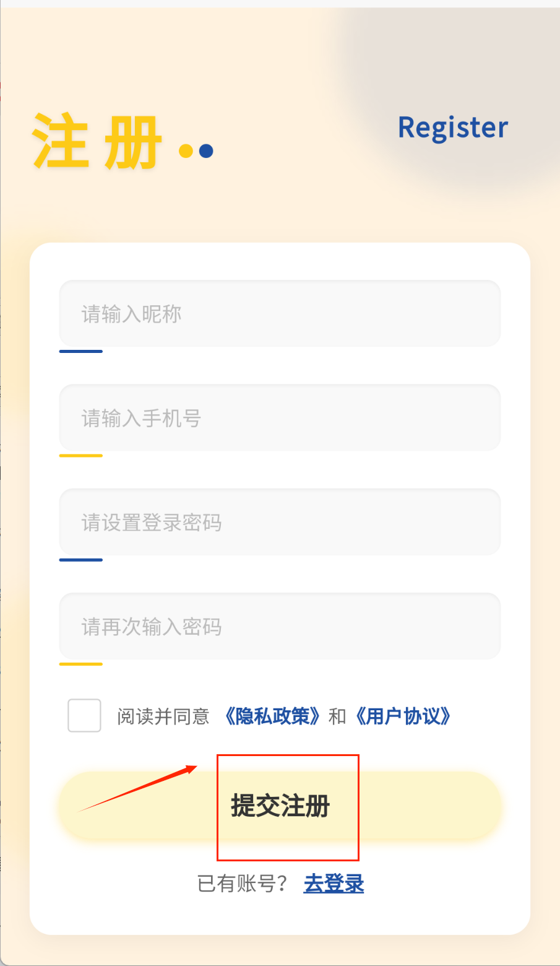Click the red arrow annotation

tap(137, 789)
